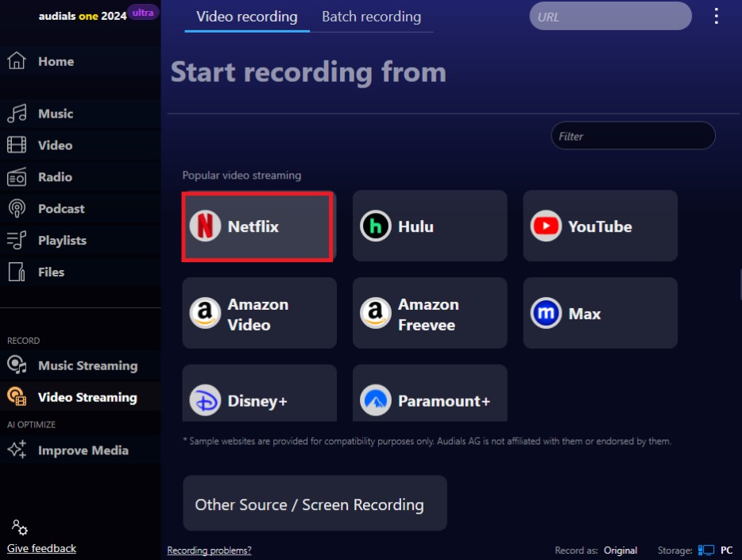Open the Recording problems? link

pos(209,550)
